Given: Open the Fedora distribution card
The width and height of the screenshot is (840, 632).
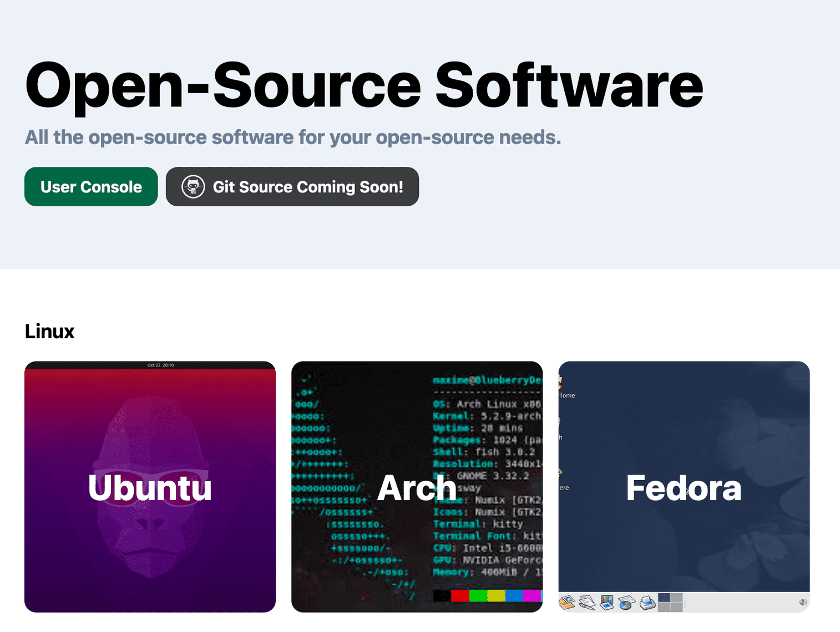Looking at the screenshot, I should tap(684, 487).
